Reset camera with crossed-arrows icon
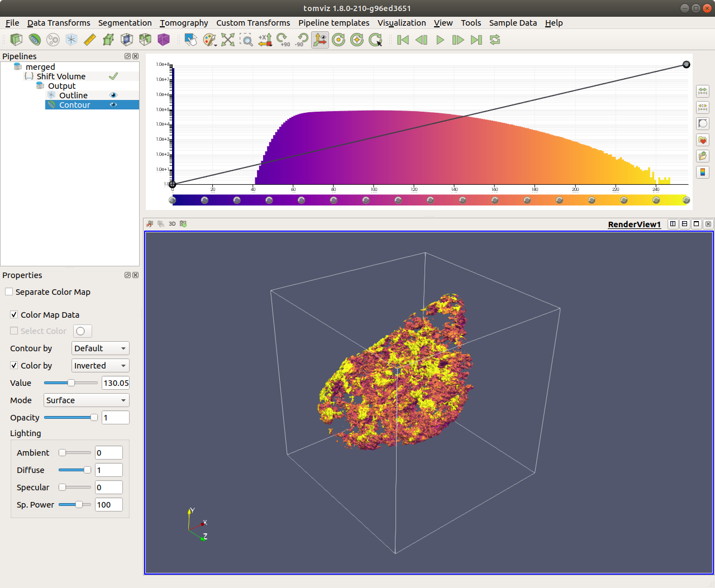715x588 pixels. coord(228,40)
